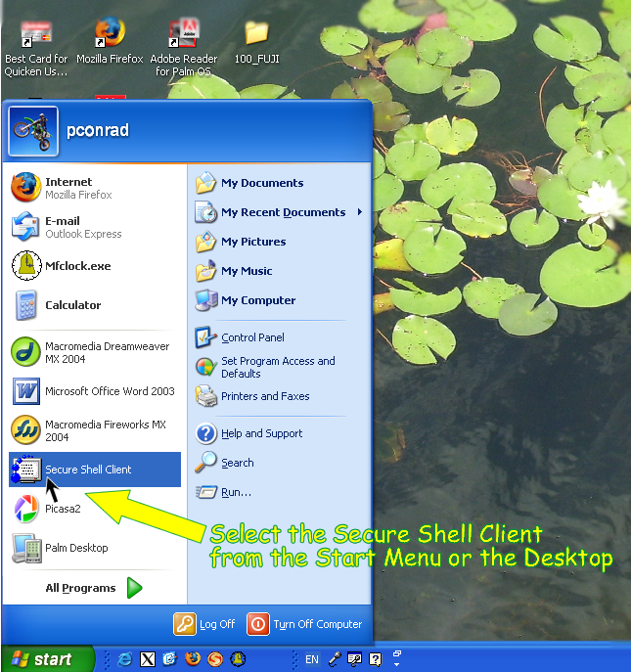Click the Set Program Access icon
Viewport: 631px width, 672px height.
(x=206, y=367)
